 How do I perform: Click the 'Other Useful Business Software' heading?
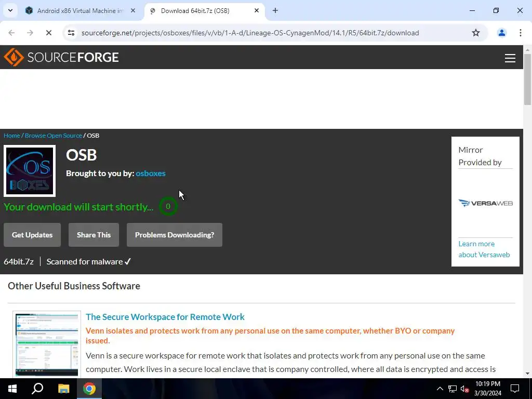[74, 286]
